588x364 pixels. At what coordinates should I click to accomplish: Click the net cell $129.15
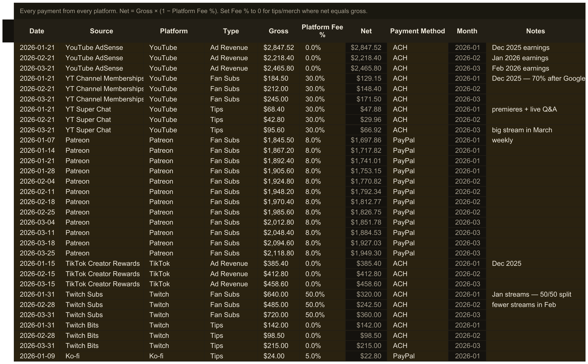[x=366, y=78]
